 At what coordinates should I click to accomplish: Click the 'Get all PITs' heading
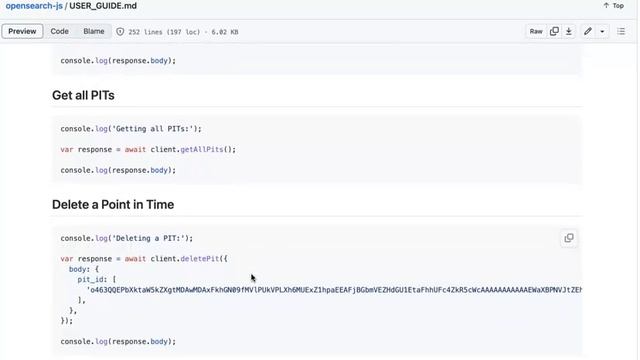[83, 96]
